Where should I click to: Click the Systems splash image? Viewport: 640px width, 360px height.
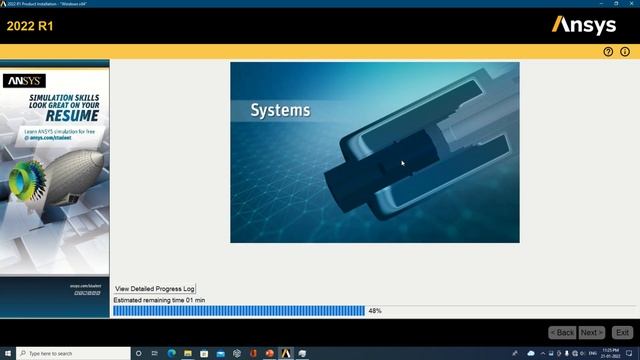(375, 152)
